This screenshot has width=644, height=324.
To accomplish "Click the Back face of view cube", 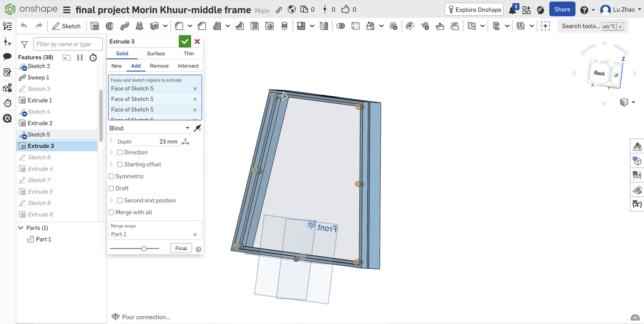I will tap(599, 73).
